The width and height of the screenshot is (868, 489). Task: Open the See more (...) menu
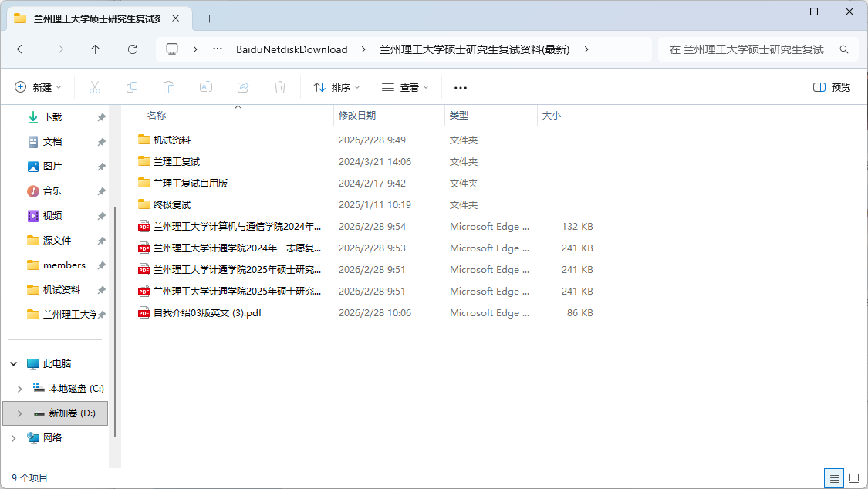pos(460,87)
